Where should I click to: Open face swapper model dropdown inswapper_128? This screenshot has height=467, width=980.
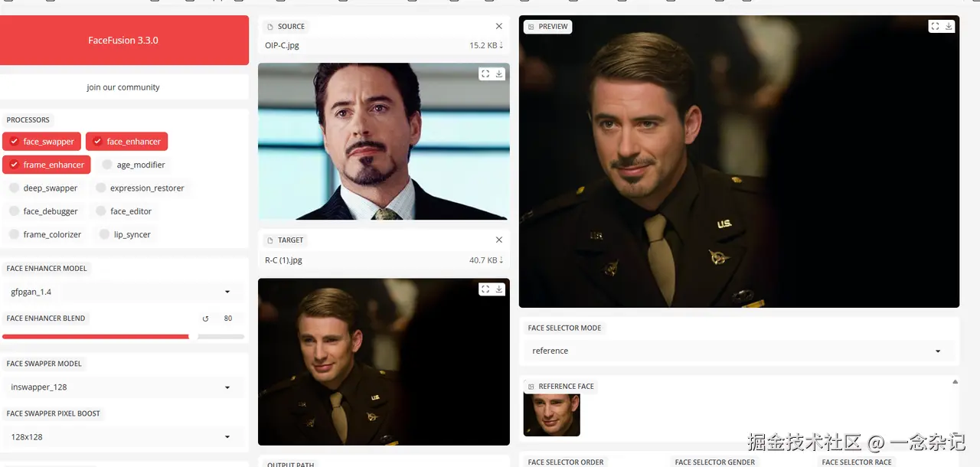coord(122,387)
